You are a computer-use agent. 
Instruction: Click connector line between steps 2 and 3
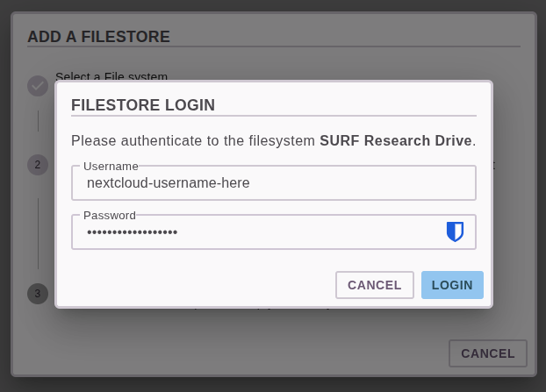38,233
